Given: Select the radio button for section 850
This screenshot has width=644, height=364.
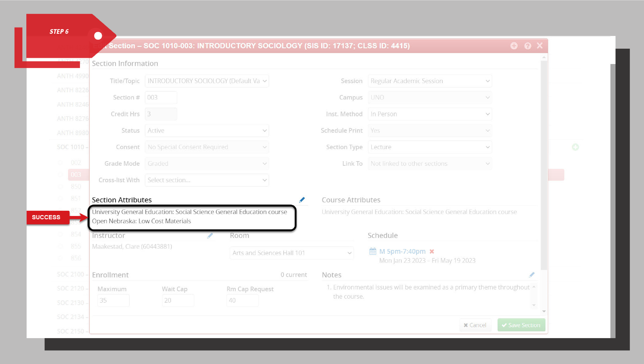Looking at the screenshot, I should [60, 186].
